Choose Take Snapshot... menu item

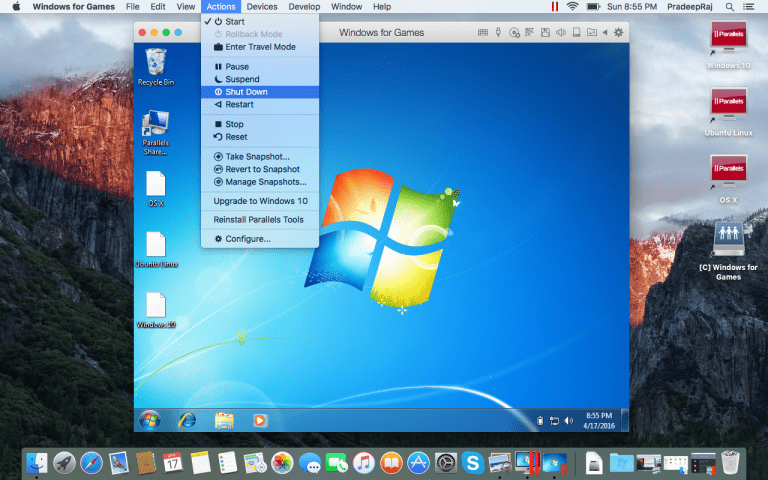click(x=260, y=156)
